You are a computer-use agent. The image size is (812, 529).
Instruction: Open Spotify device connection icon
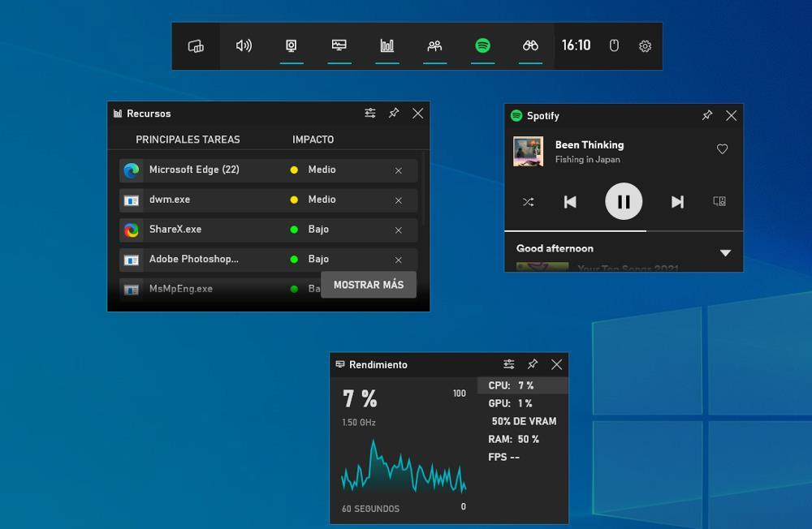pos(718,201)
